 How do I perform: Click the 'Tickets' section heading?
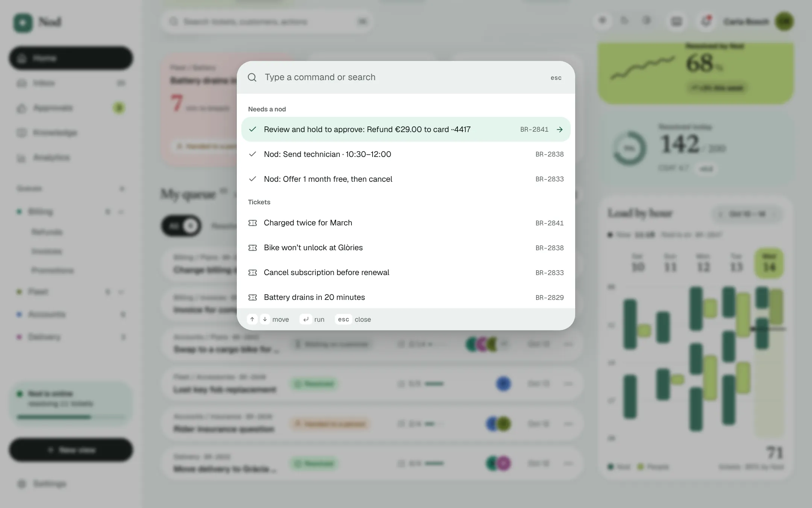pyautogui.click(x=259, y=202)
